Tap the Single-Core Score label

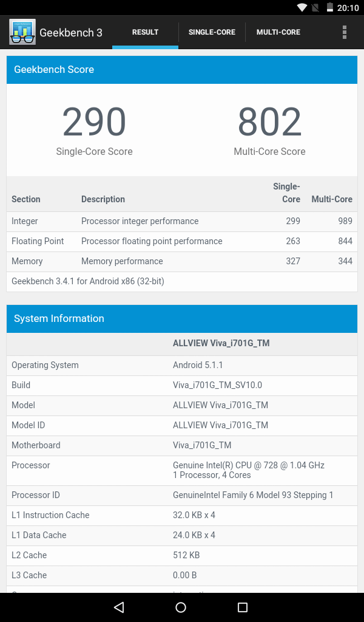pyautogui.click(x=94, y=151)
